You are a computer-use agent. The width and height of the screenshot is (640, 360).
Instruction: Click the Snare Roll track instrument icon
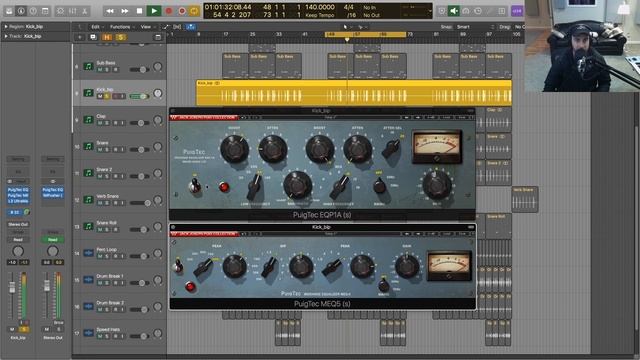point(88,226)
